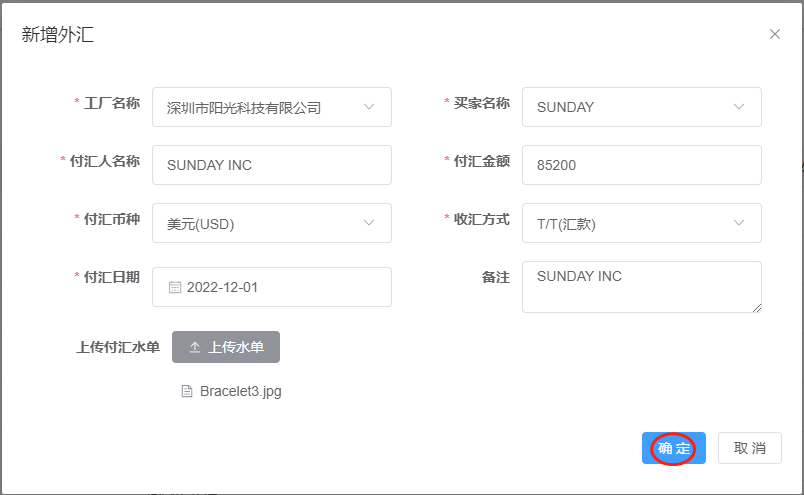Focus the 付汇人名称 input with SUNDAY INC
This screenshot has height=495, width=804.
coord(272,165)
